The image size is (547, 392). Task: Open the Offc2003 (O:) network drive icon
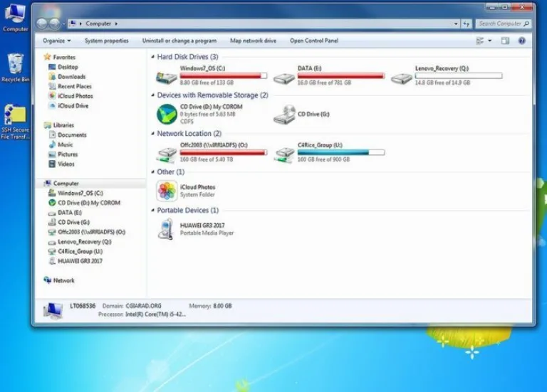click(x=167, y=155)
